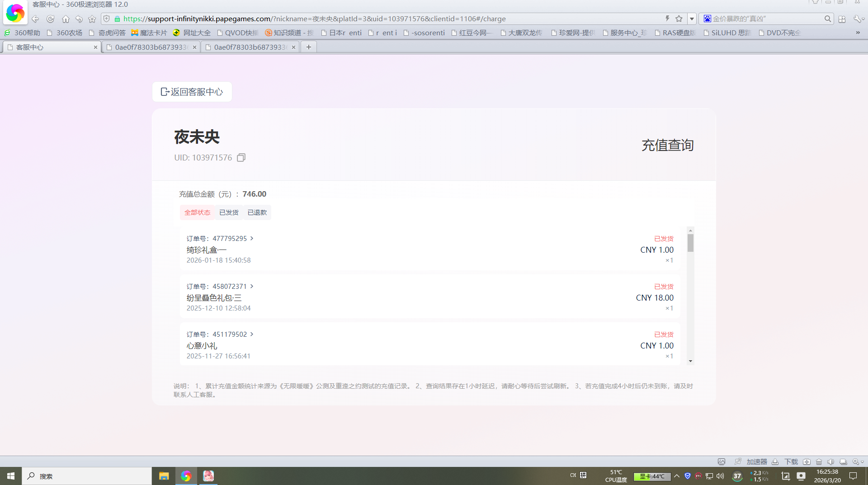868x485 pixels.
Task: Click the order list scroll down arrow
Action: click(x=690, y=361)
